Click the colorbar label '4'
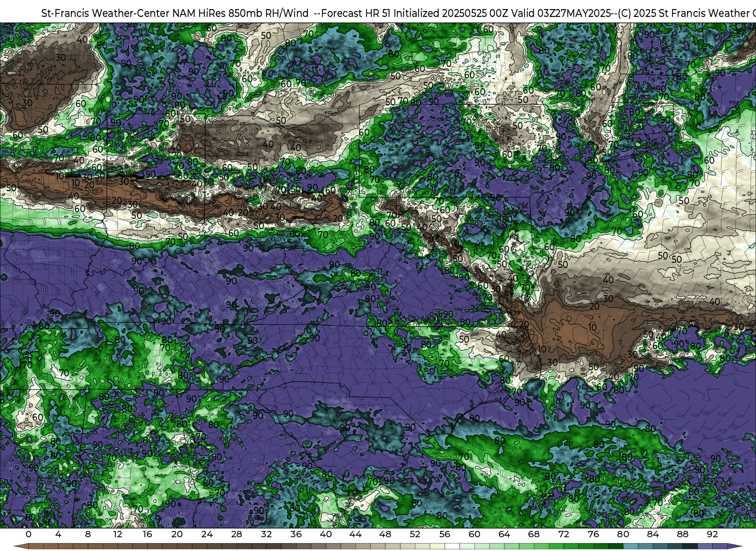 (58, 534)
